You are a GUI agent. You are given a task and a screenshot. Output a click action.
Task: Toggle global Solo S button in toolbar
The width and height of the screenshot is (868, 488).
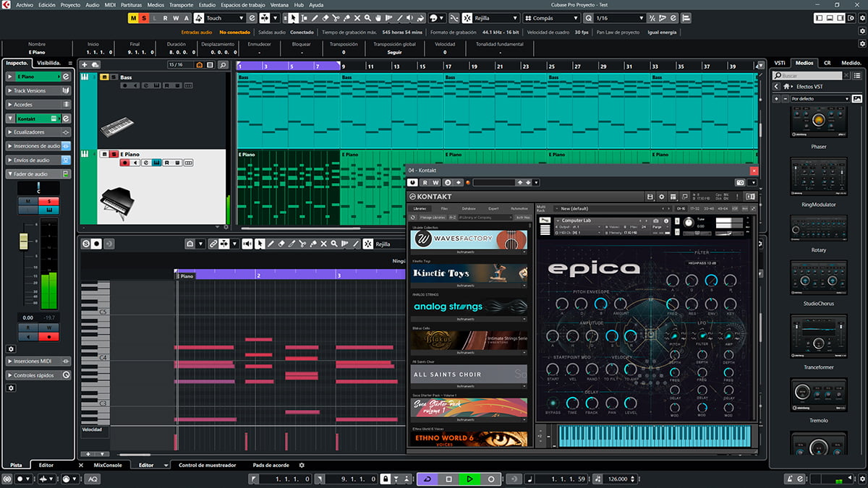tap(144, 18)
